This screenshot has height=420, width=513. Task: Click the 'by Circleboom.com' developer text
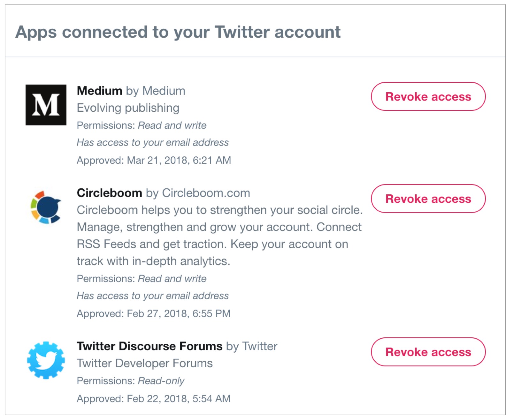click(x=198, y=193)
